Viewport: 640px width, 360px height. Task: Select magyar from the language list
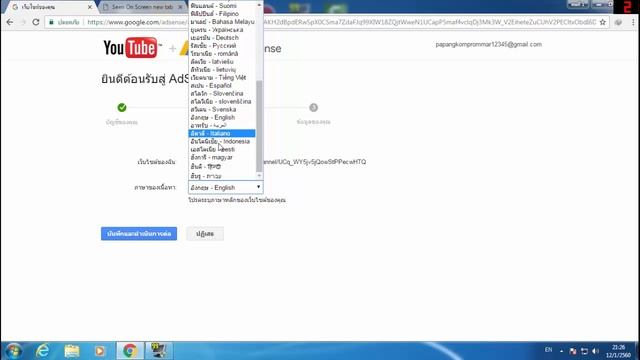[x=222, y=157]
